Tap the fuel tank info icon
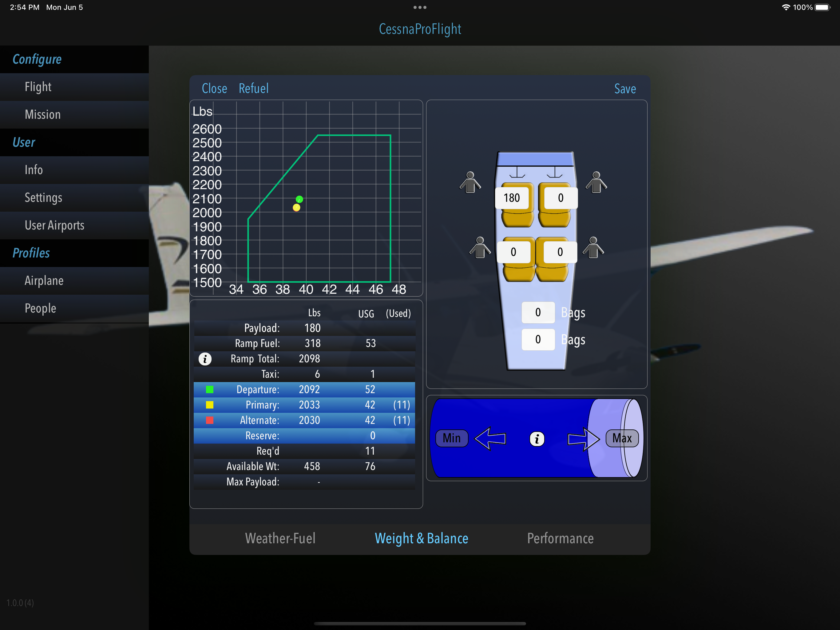 pos(537,439)
